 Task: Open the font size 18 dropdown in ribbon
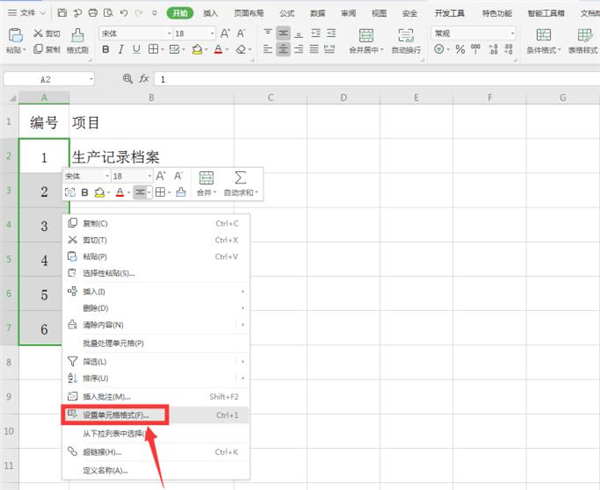[x=208, y=33]
